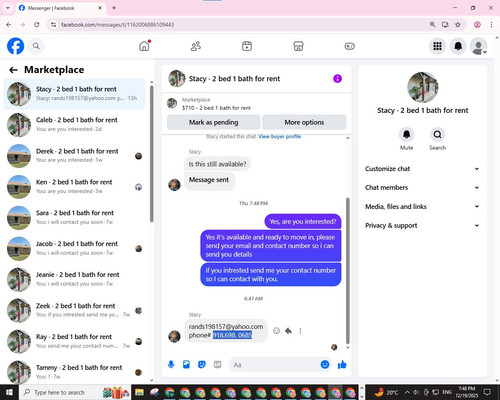Image resolution: width=500 pixels, height=400 pixels.
Task: Open File Explorer from taskbar
Action: point(139,392)
